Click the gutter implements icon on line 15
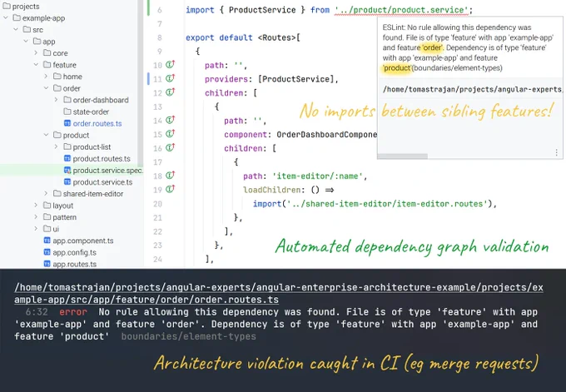Image resolution: width=566 pixels, height=392 pixels. (x=170, y=133)
